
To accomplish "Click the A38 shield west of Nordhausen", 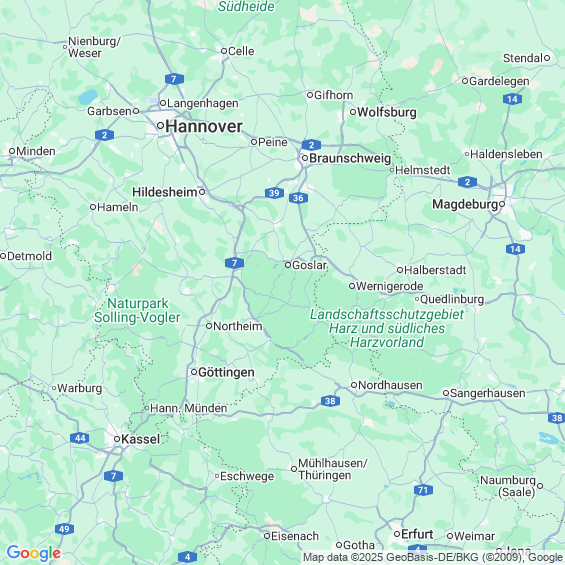I will 330,401.
